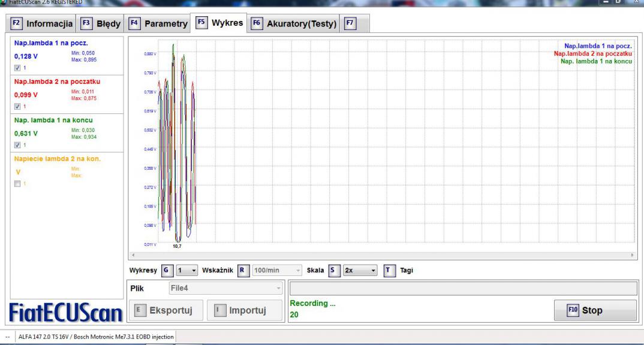
Task: Click the 0,631 V value
Action: click(26, 134)
